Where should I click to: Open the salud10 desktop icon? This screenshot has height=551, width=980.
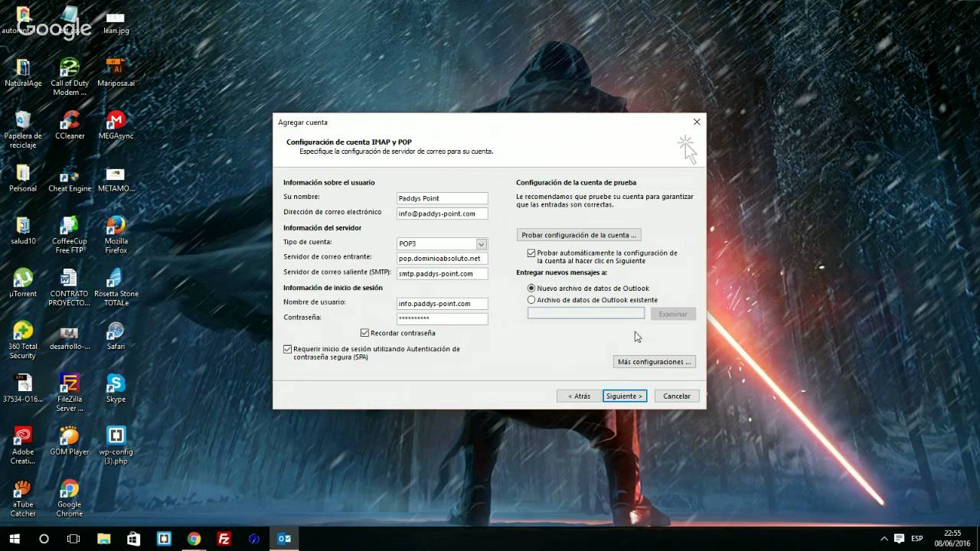[x=23, y=231]
